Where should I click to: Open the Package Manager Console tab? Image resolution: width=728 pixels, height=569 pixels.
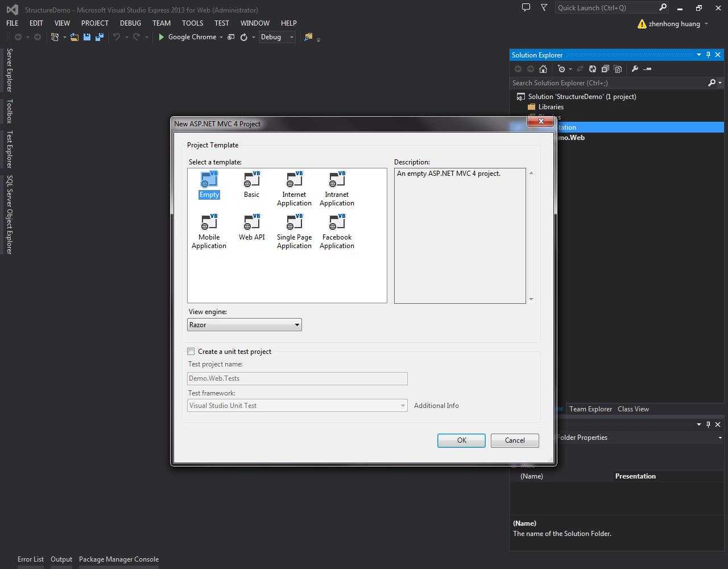[119, 559]
